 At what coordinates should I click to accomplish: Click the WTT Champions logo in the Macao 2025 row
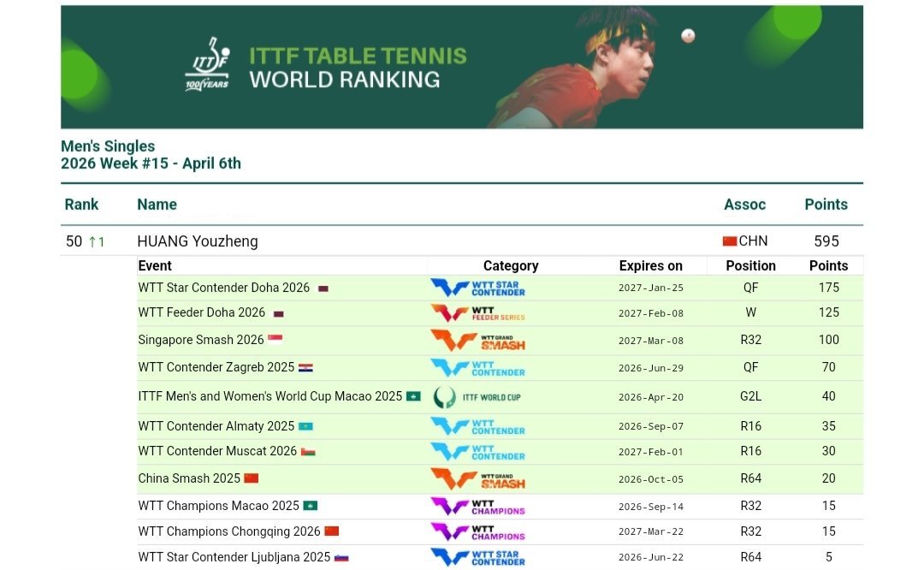tap(478, 507)
